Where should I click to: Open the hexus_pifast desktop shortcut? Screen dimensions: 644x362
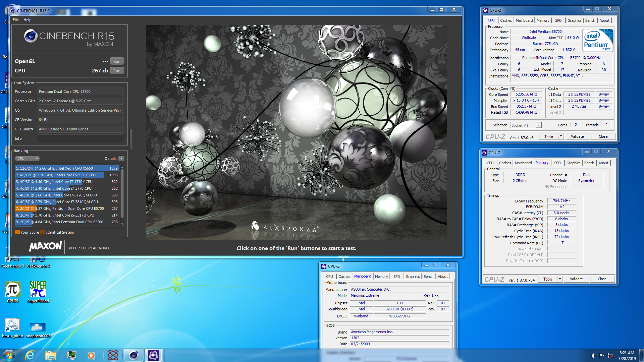13,328
